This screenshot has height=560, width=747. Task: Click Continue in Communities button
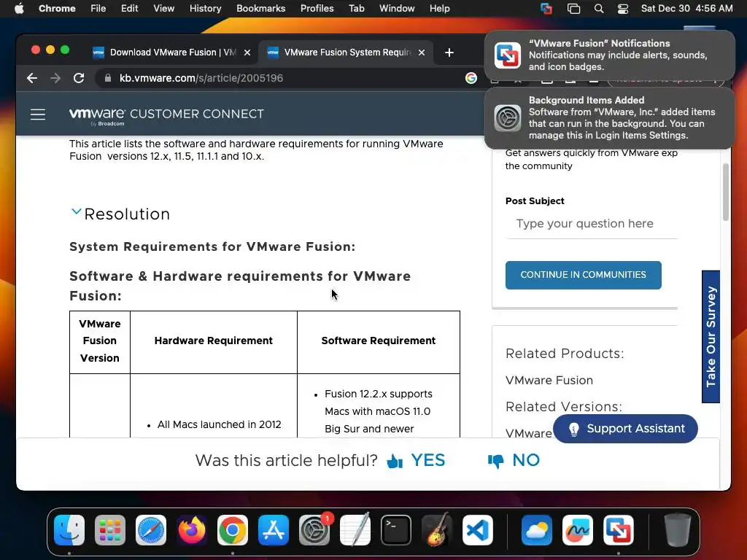click(583, 275)
